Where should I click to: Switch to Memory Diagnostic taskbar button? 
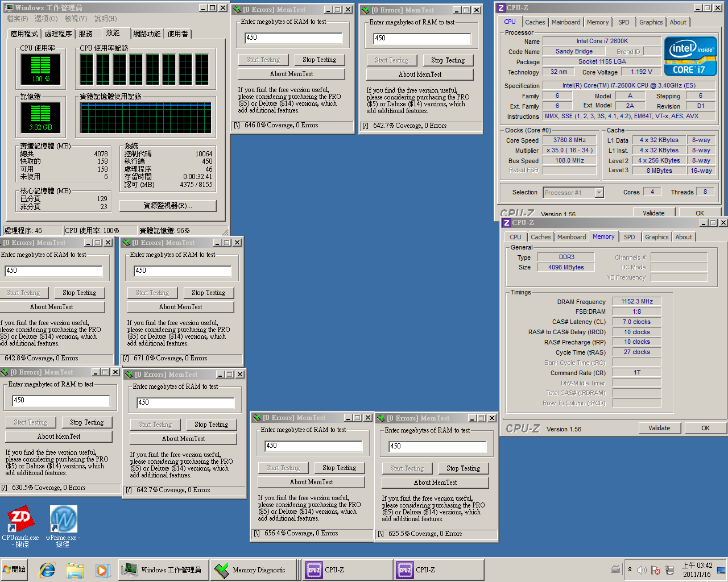254,569
